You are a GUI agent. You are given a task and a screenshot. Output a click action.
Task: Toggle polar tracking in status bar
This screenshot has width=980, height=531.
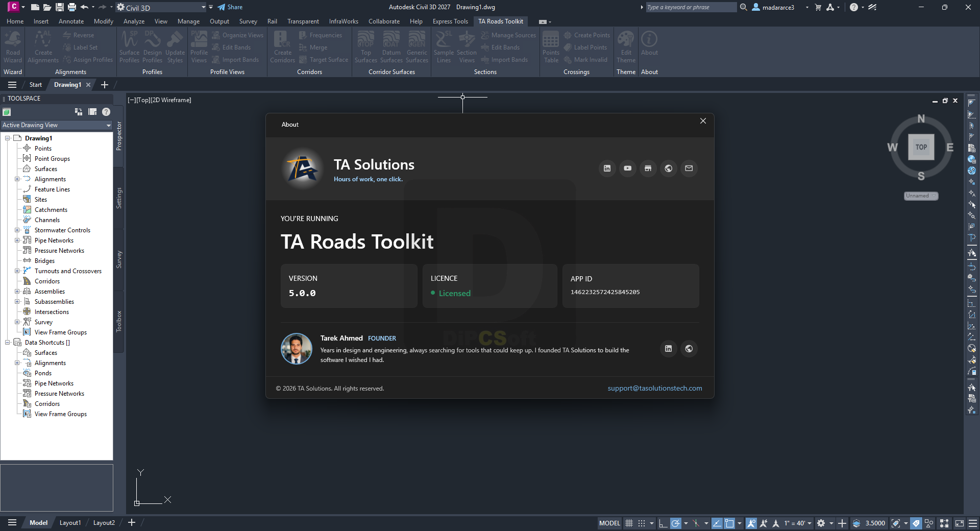pos(676,523)
